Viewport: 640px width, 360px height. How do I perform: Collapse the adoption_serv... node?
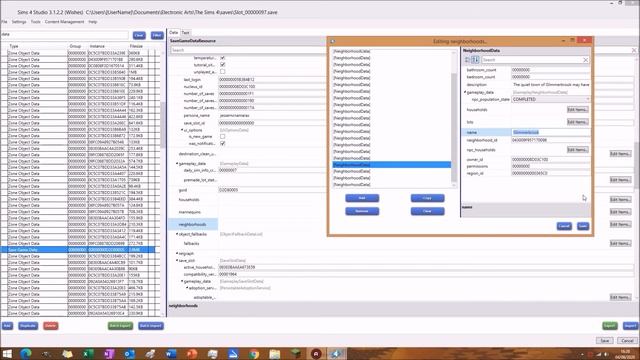point(187,288)
